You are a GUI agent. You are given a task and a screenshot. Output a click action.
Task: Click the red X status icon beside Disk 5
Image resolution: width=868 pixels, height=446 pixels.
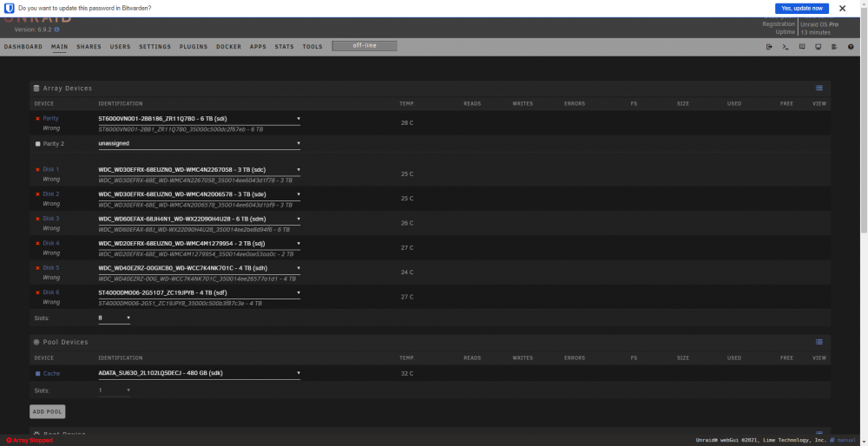pos(37,268)
